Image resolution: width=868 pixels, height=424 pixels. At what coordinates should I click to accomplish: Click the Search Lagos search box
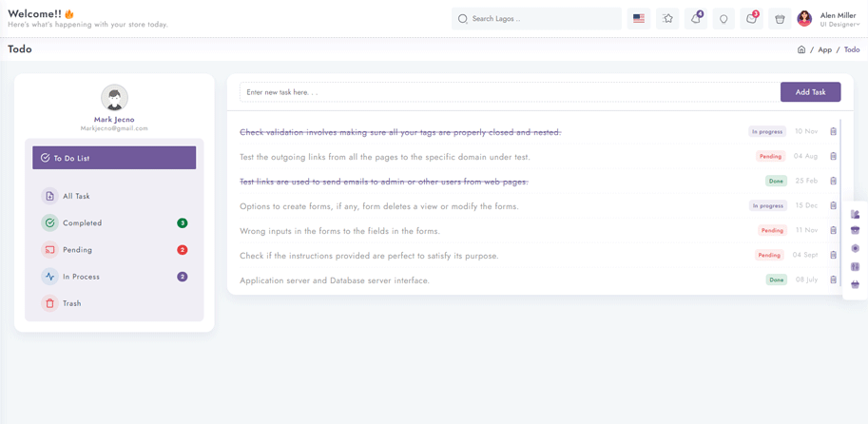[x=536, y=18]
